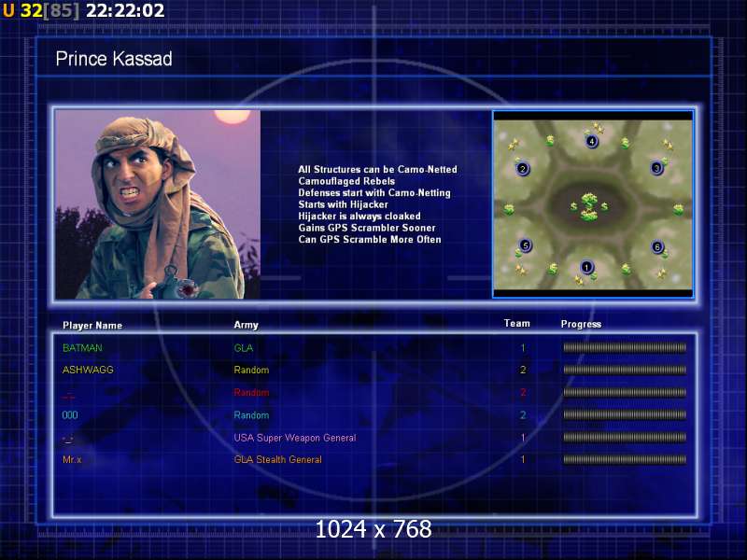Click the 'Hijacker is always cloaked' line

[x=359, y=216]
